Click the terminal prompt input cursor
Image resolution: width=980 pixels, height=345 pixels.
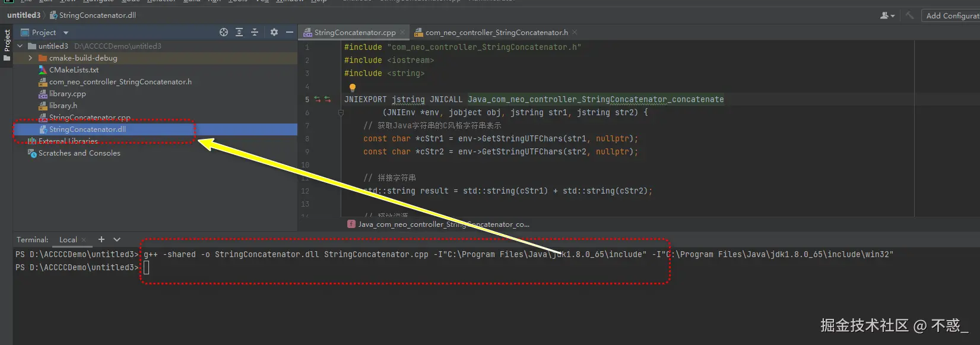147,267
